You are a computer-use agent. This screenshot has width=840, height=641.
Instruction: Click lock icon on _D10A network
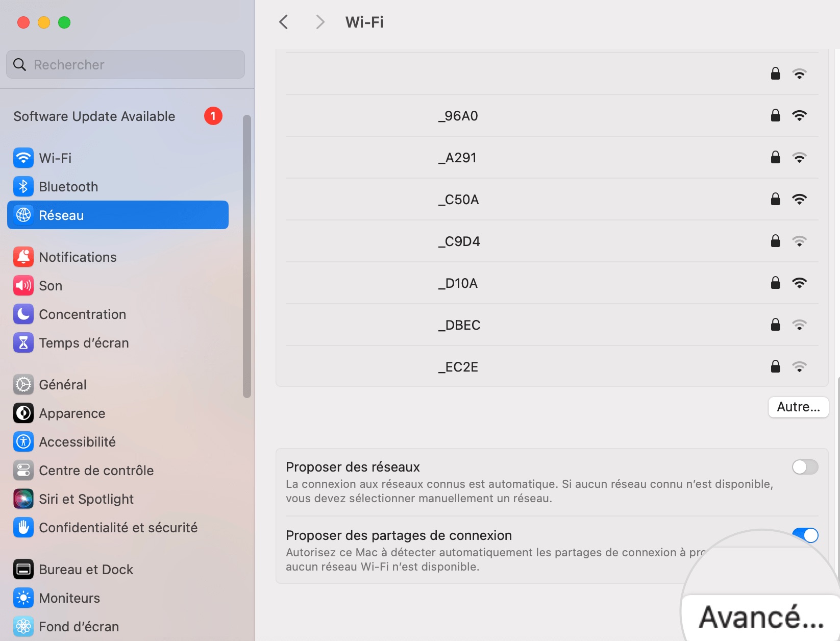point(775,283)
